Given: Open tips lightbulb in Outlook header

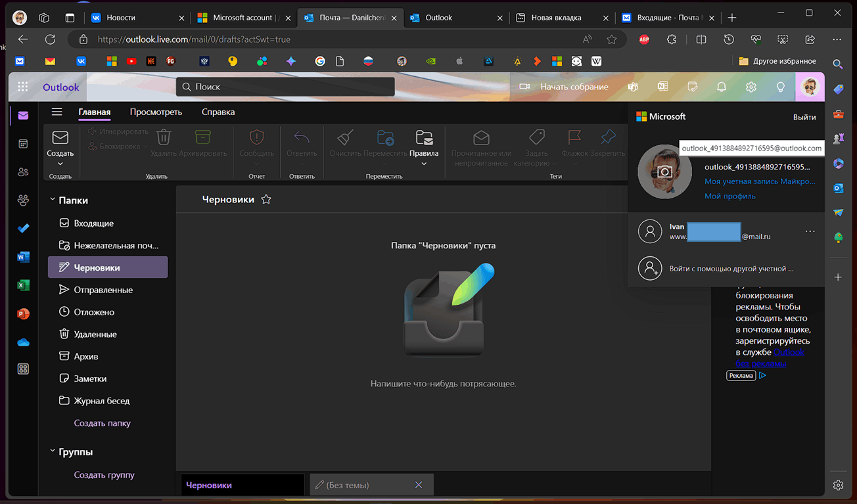Looking at the screenshot, I should pyautogui.click(x=781, y=87).
